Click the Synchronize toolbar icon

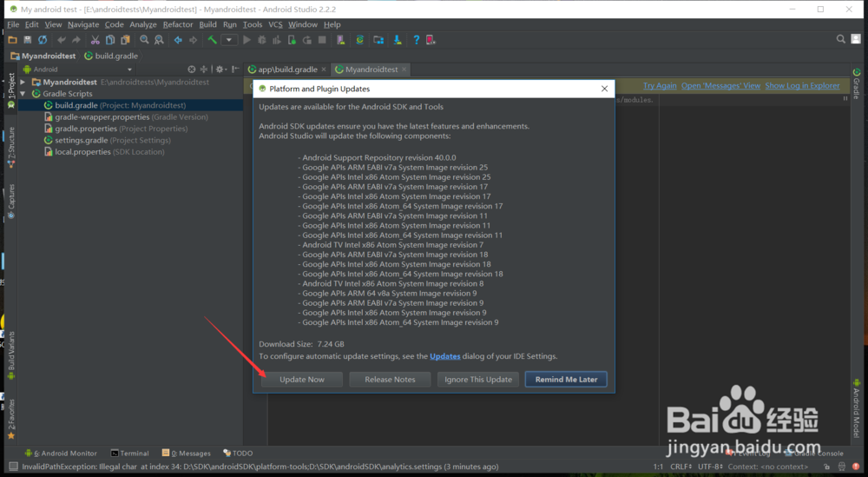[43, 40]
